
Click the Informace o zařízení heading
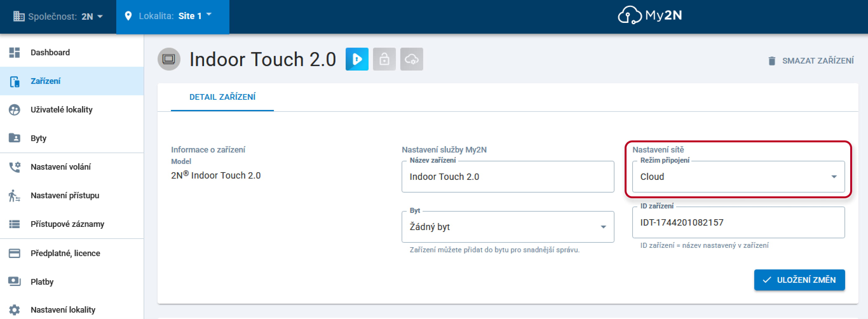click(208, 150)
